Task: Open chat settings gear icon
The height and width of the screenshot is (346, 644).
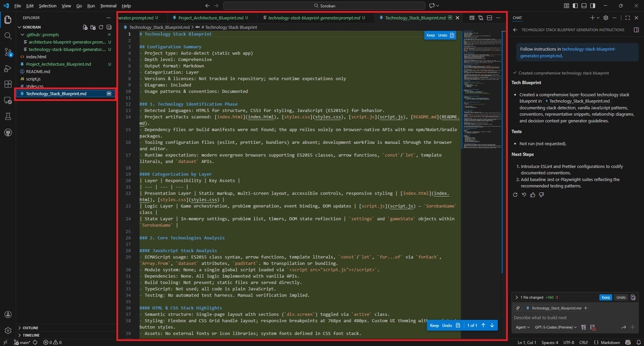Action: [x=605, y=18]
